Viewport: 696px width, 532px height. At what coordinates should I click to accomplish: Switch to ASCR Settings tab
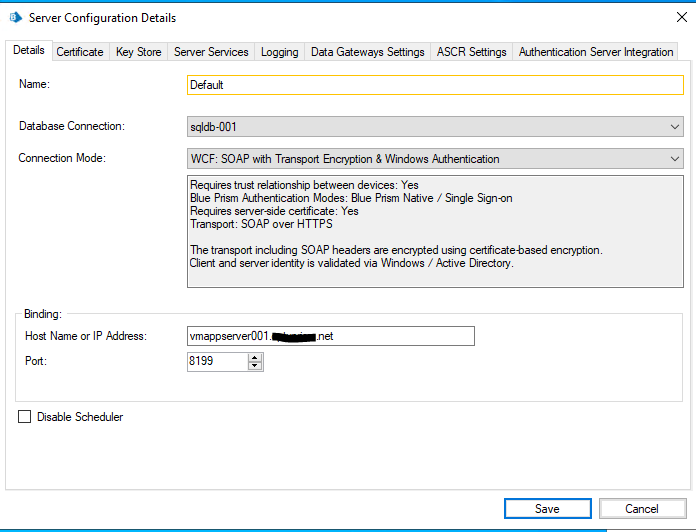[x=472, y=52]
